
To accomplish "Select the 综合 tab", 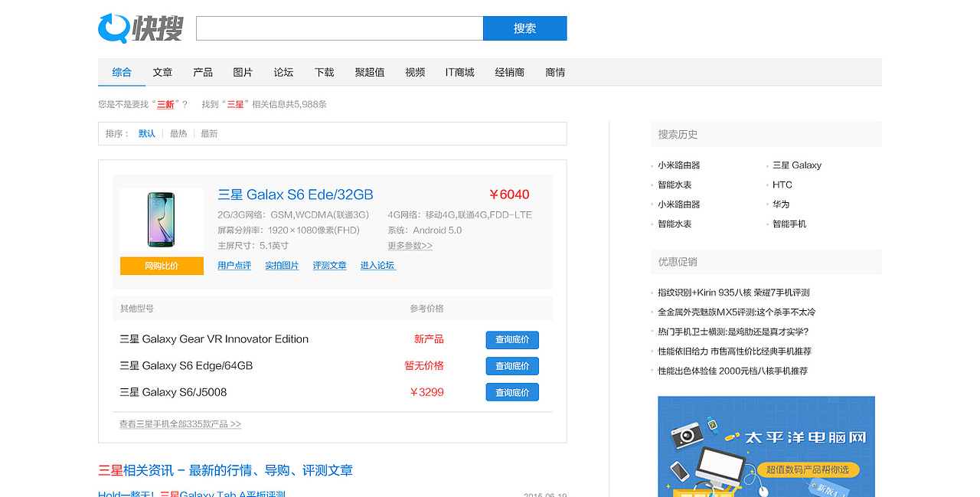I will (x=122, y=72).
